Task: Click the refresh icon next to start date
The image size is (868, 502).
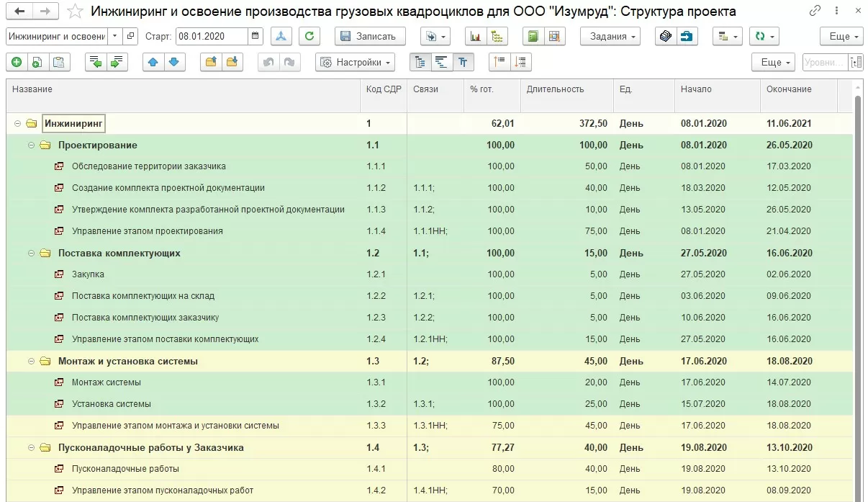Action: 309,37
